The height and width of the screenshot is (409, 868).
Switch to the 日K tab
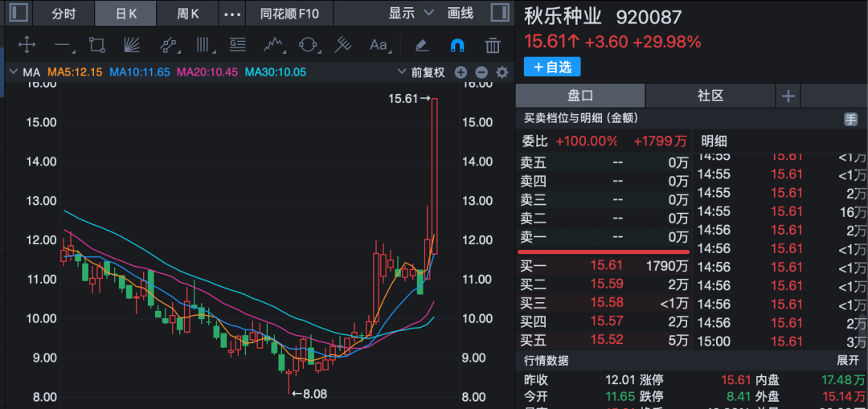coord(125,14)
